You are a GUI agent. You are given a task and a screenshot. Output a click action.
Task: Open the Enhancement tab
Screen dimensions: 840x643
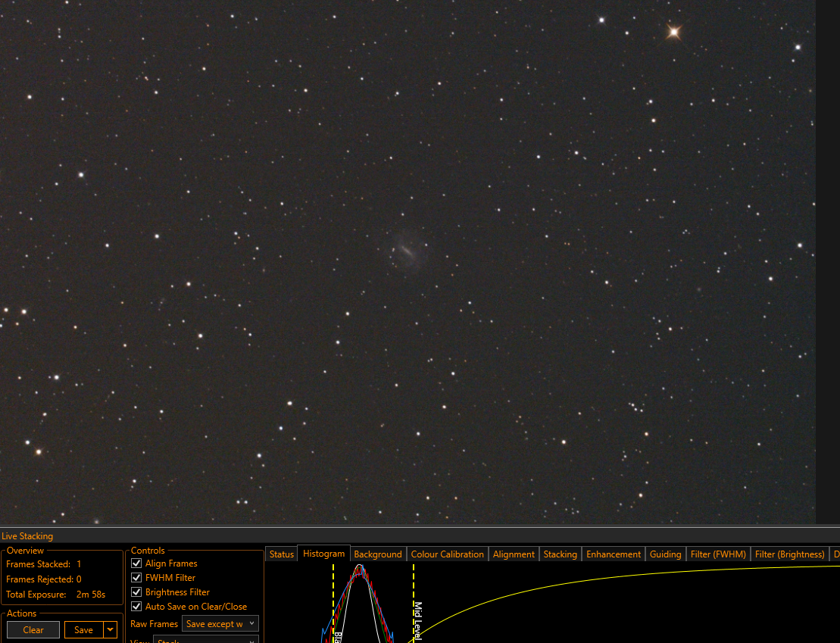point(614,554)
